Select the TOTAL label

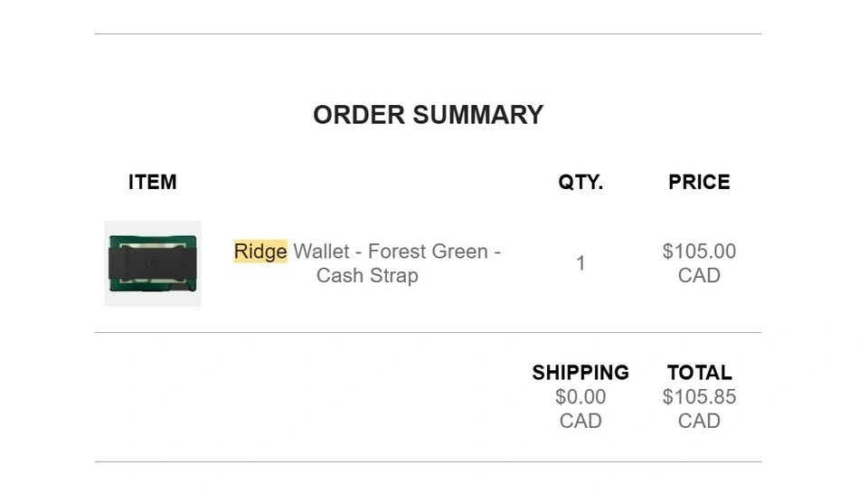pos(699,373)
